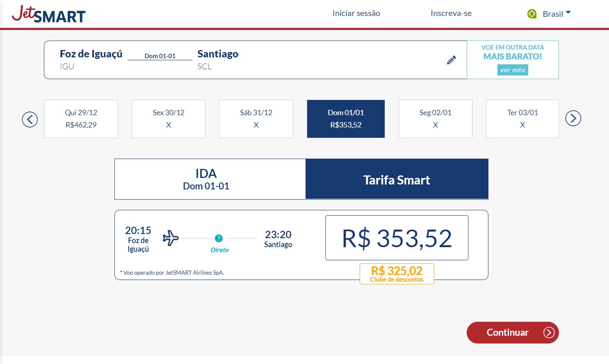Select the R$ 353,52 fare box
This screenshot has height=364, width=609.
point(397,238)
